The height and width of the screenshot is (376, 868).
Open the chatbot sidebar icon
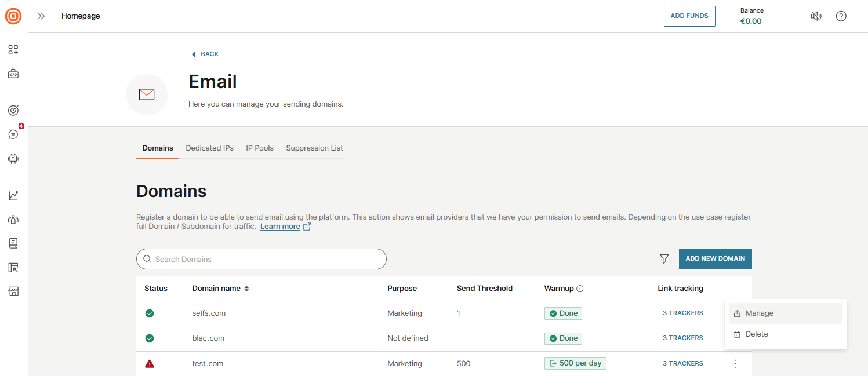13,158
